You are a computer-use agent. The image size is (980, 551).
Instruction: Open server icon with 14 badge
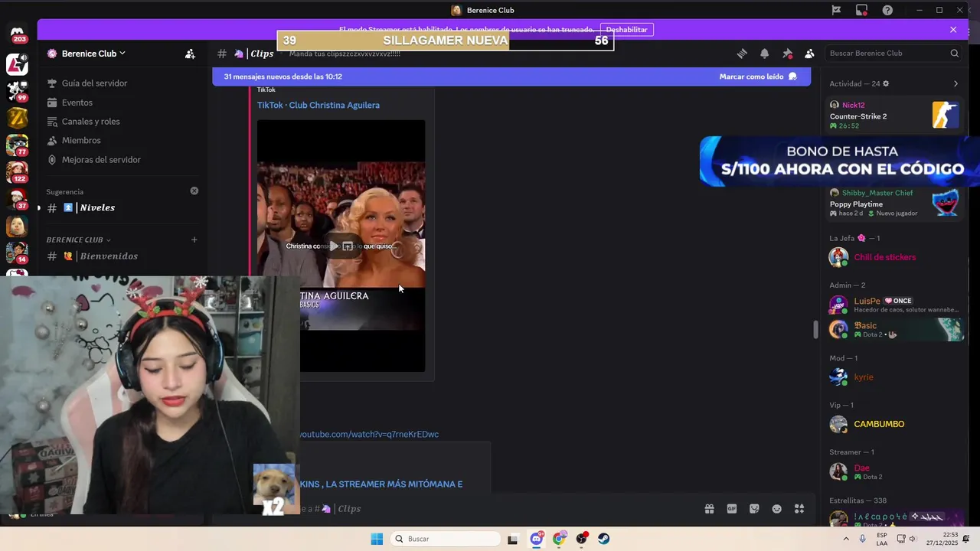pos(18,253)
